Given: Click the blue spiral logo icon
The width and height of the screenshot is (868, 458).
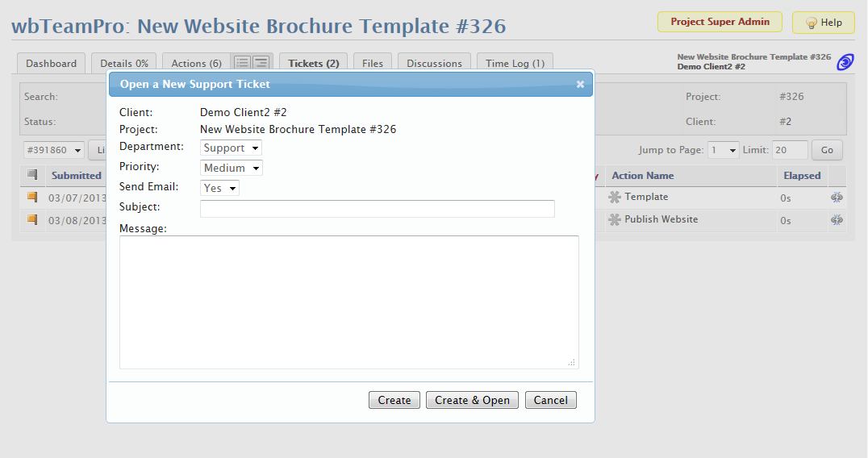Looking at the screenshot, I should (x=845, y=62).
